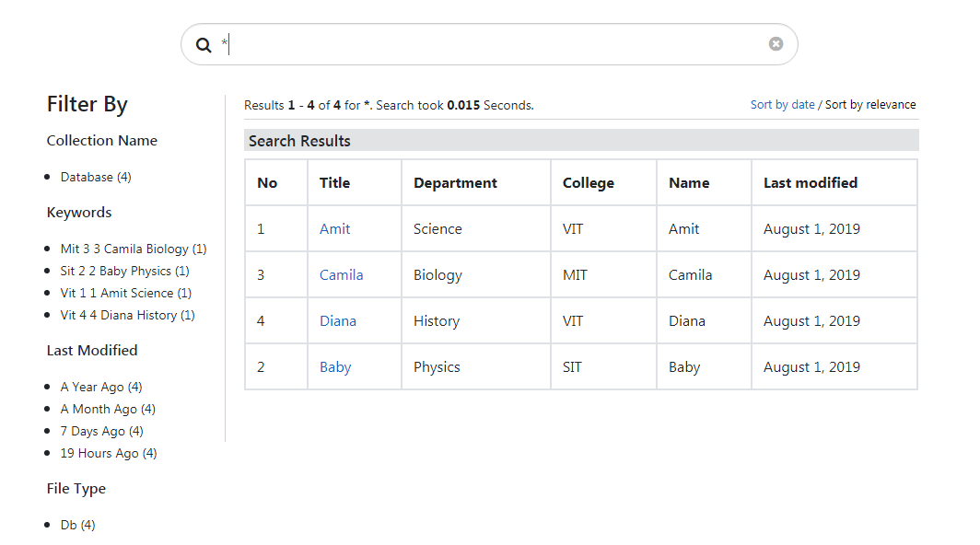Clear the search box with the X icon
The width and height of the screenshot is (980, 545).
point(776,43)
